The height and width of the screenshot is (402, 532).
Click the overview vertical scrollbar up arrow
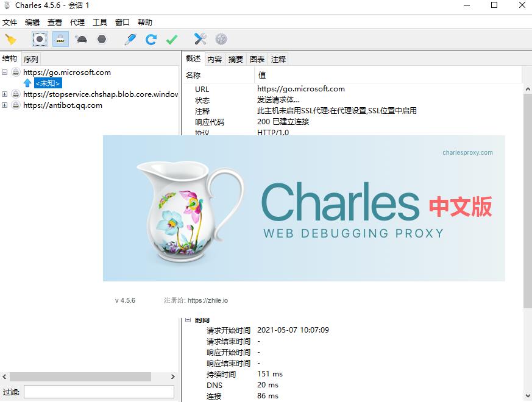tap(528, 89)
